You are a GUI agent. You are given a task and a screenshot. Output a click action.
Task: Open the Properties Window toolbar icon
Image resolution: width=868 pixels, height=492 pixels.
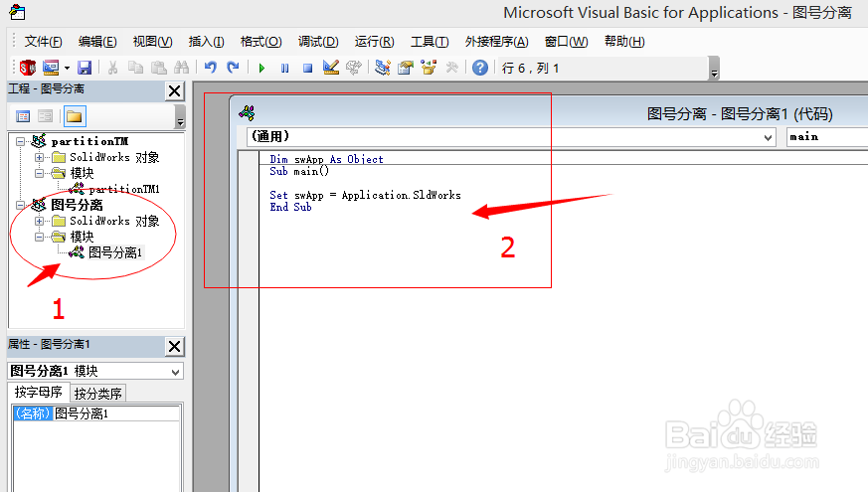tap(406, 68)
